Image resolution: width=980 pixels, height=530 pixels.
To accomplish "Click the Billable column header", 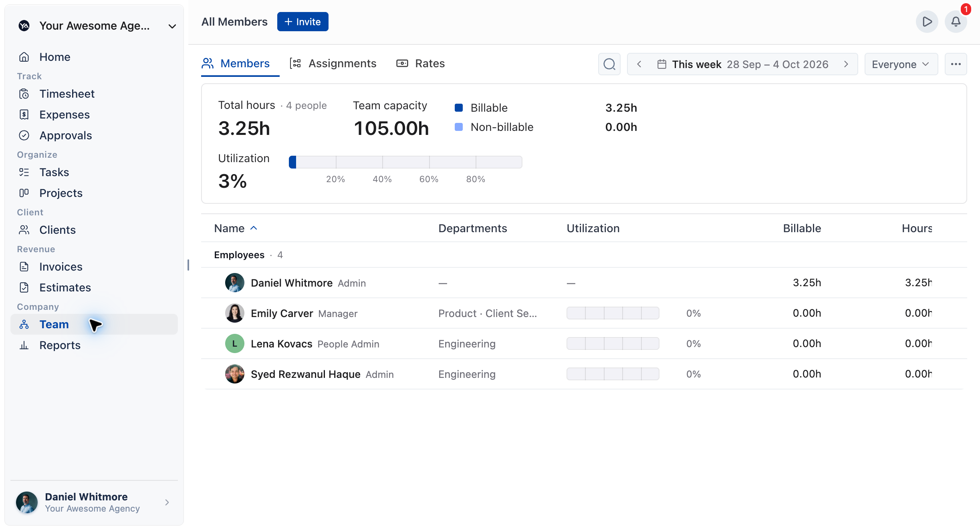I will point(802,228).
